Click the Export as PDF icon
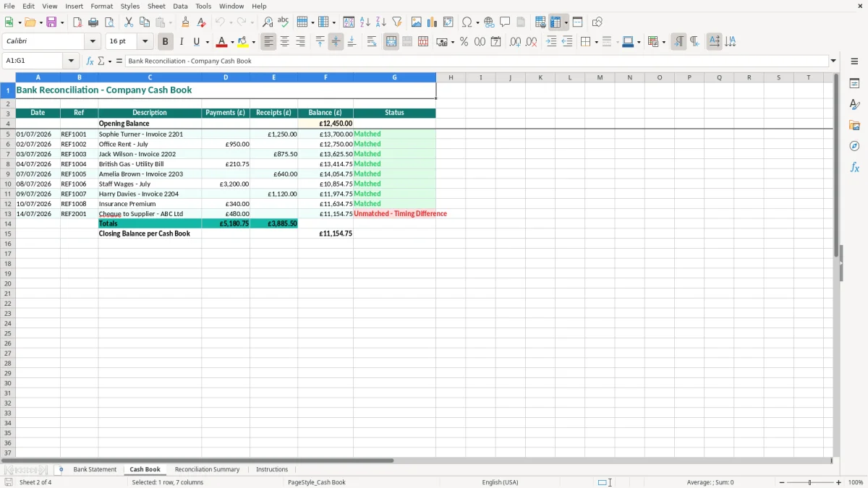The height and width of the screenshot is (488, 868). point(77,22)
